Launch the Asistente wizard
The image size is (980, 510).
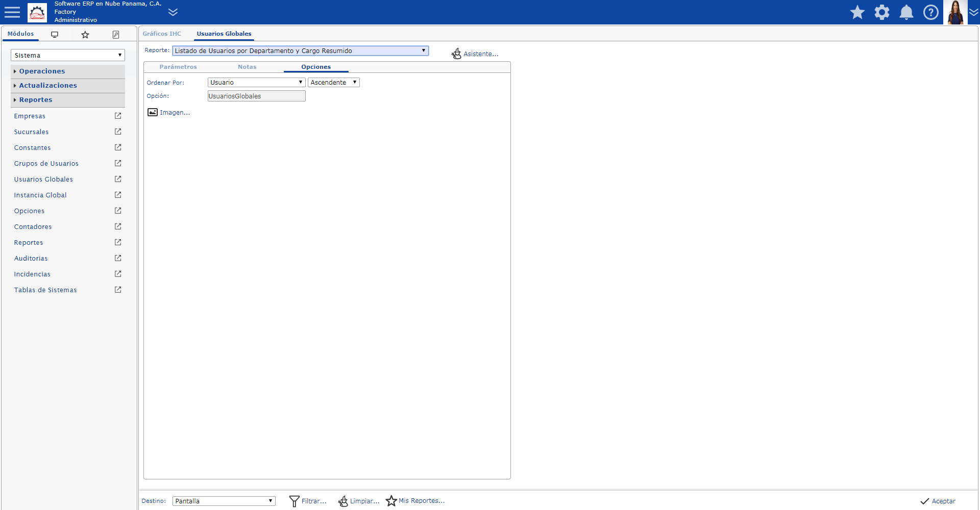tap(475, 54)
